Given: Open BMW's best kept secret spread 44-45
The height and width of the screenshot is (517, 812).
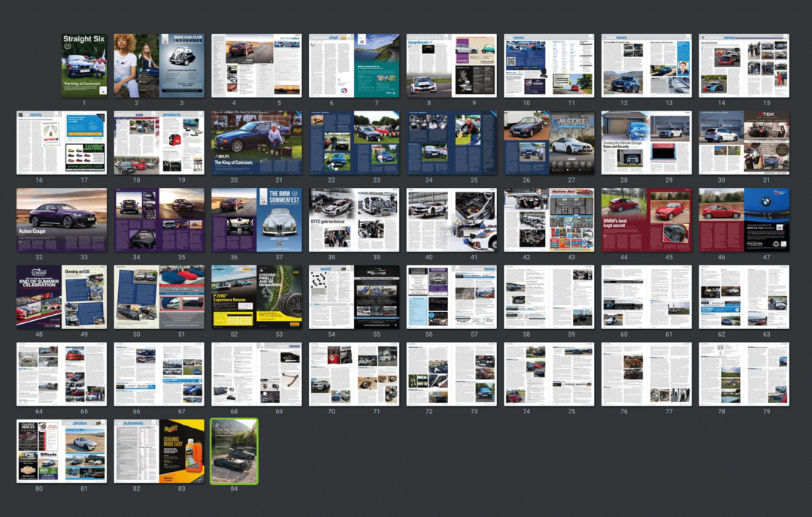Looking at the screenshot, I should [647, 220].
